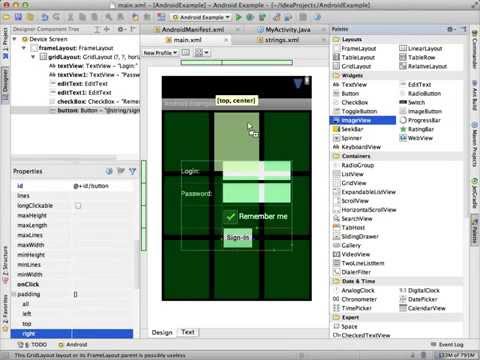Screen dimensions: 480x360
Task: Collapse the Device Screen tree node
Action: tap(15, 39)
